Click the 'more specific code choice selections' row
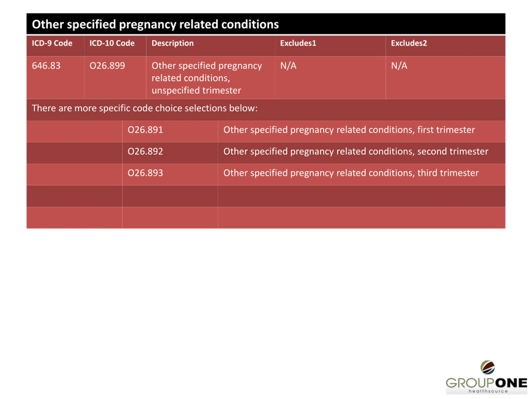The height and width of the screenshot is (399, 532). tap(266, 110)
